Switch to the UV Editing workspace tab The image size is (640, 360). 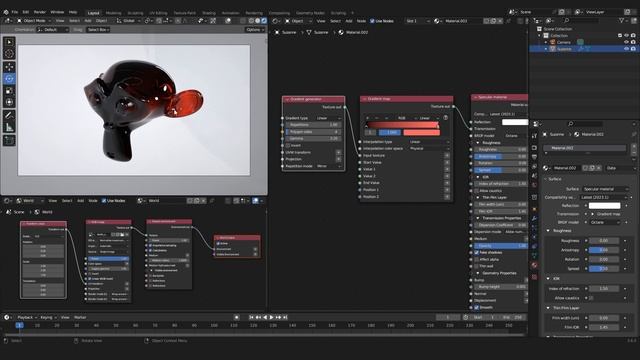158,13
